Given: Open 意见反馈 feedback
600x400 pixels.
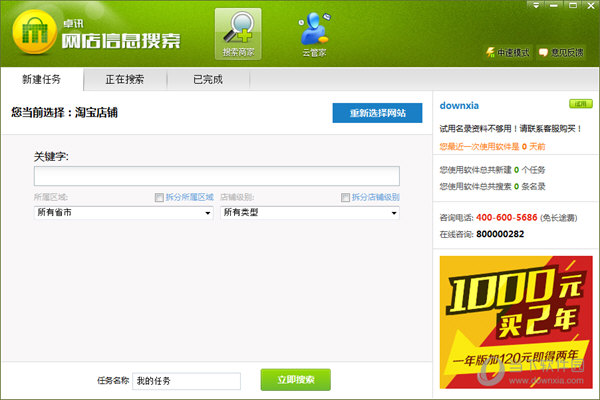Looking at the screenshot, I should coord(561,52).
